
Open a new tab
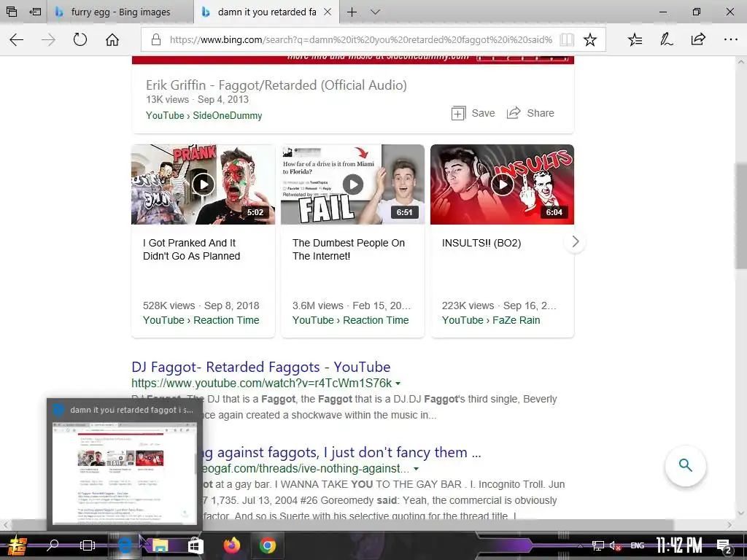[352, 12]
